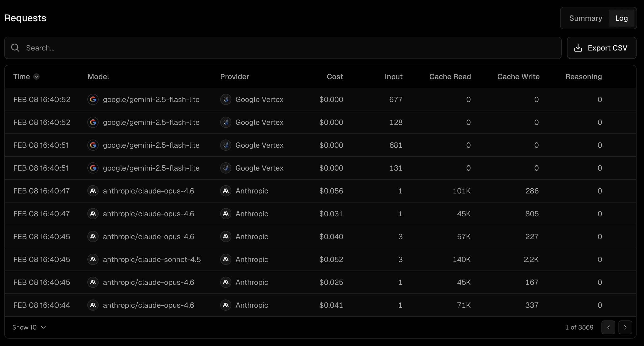Click the search magnifier icon
This screenshot has width=644, height=346.
coord(15,48)
